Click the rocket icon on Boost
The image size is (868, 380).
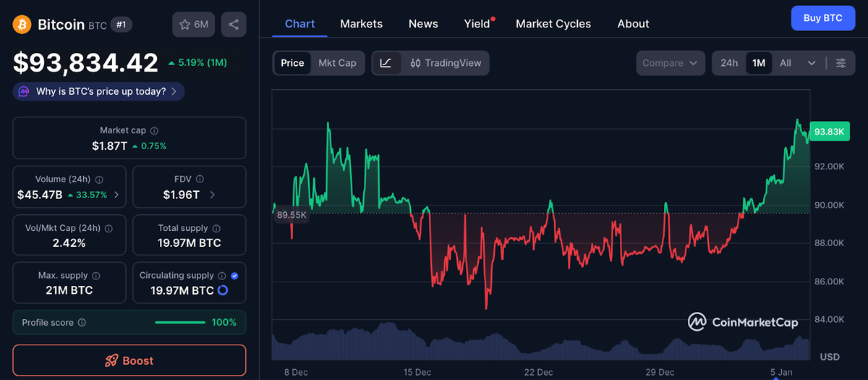click(111, 360)
